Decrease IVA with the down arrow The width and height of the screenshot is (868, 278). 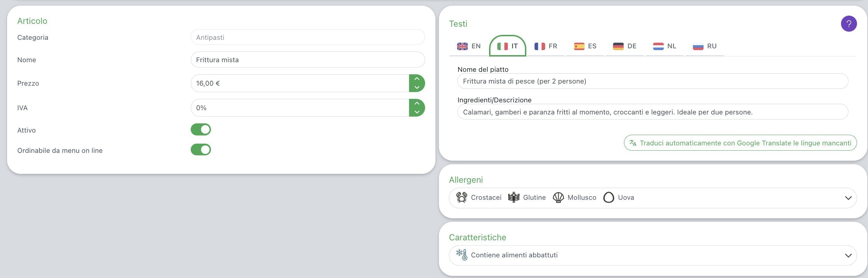pyautogui.click(x=417, y=112)
